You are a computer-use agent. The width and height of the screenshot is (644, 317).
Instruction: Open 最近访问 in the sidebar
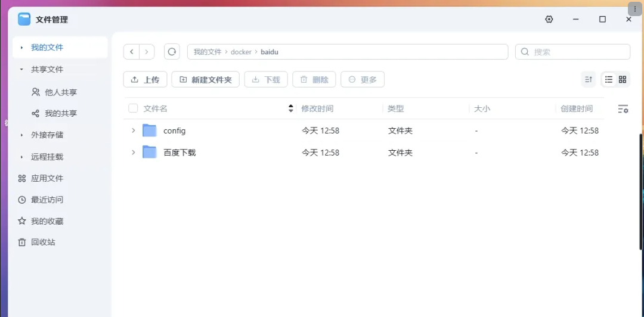47,200
